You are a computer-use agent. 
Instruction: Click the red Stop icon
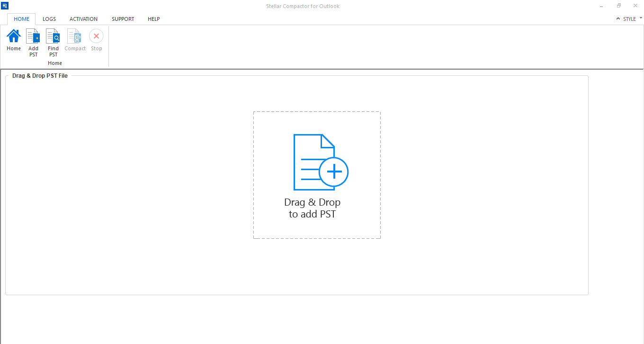96,36
